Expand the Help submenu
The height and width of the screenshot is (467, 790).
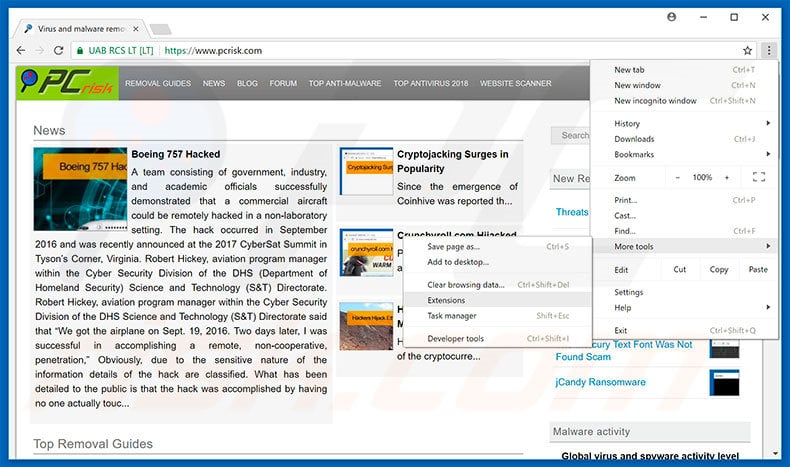click(x=684, y=307)
